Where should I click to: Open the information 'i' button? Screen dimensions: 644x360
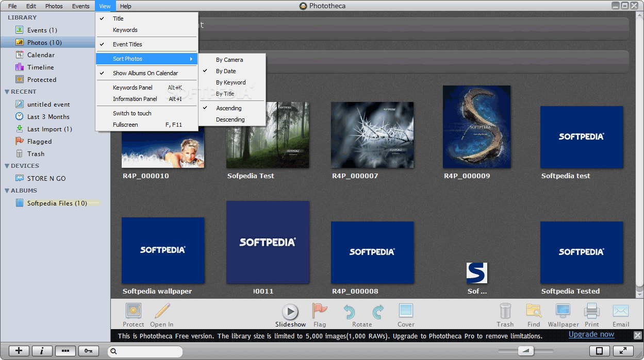tap(42, 351)
